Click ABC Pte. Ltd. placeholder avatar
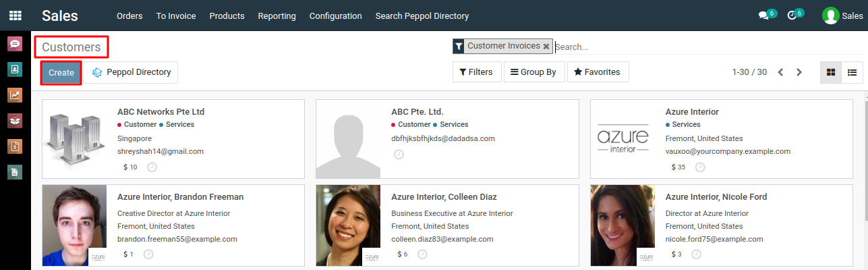 (x=348, y=139)
